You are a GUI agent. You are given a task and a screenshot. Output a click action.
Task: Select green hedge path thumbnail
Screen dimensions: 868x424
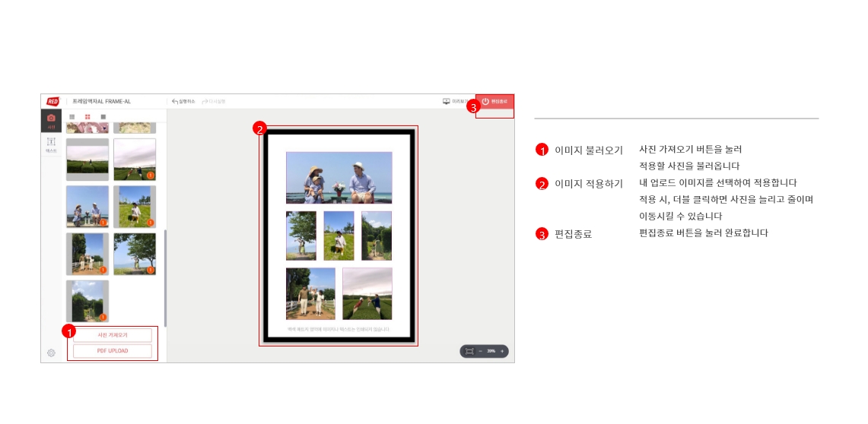click(87, 301)
